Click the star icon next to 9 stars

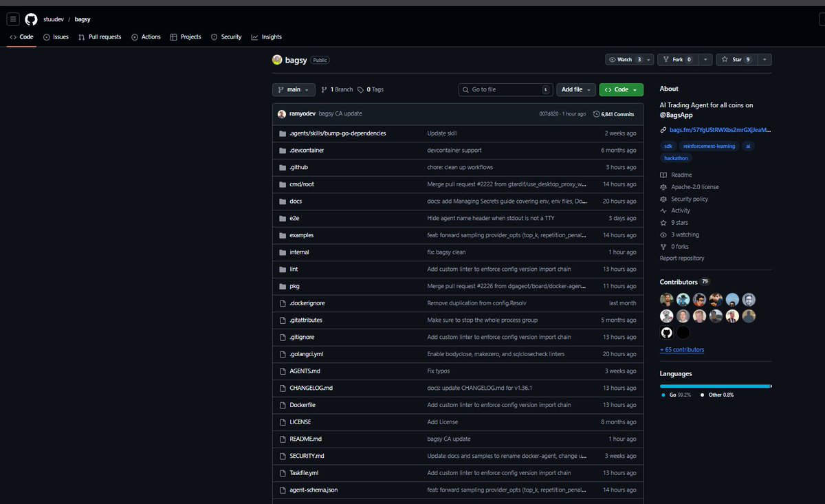pyautogui.click(x=663, y=223)
